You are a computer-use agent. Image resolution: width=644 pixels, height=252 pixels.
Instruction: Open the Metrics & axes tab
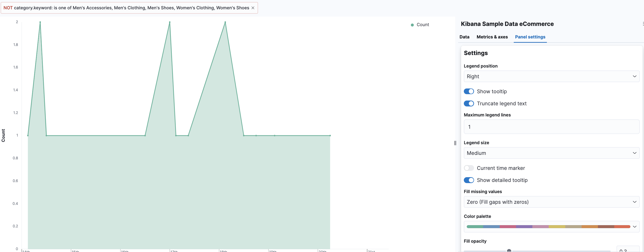(492, 37)
